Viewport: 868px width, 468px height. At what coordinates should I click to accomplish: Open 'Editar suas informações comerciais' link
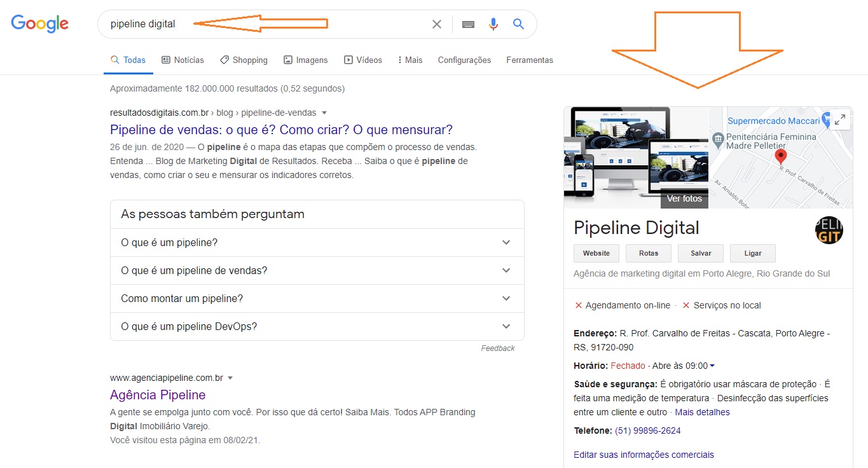click(644, 454)
